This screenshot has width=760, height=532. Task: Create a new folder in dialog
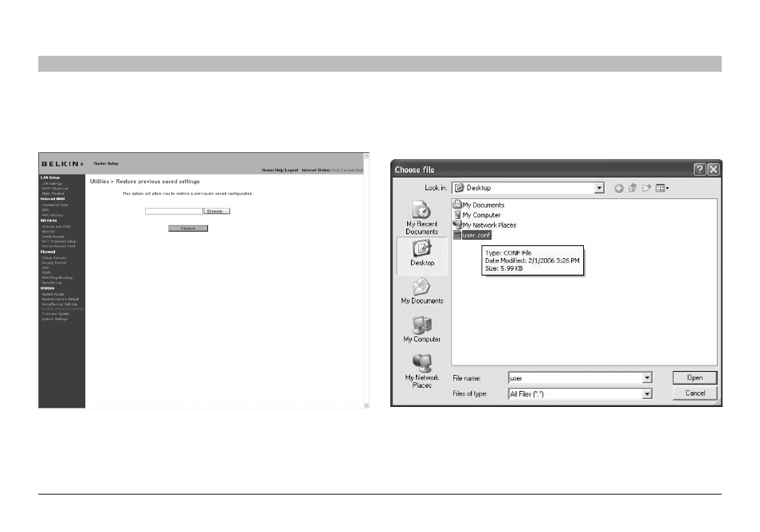coord(645,188)
